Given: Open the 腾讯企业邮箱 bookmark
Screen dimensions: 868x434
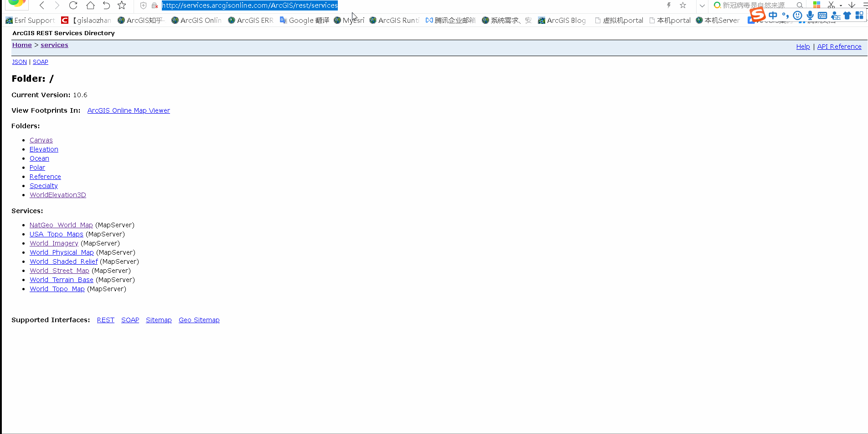Looking at the screenshot, I should 450,20.
